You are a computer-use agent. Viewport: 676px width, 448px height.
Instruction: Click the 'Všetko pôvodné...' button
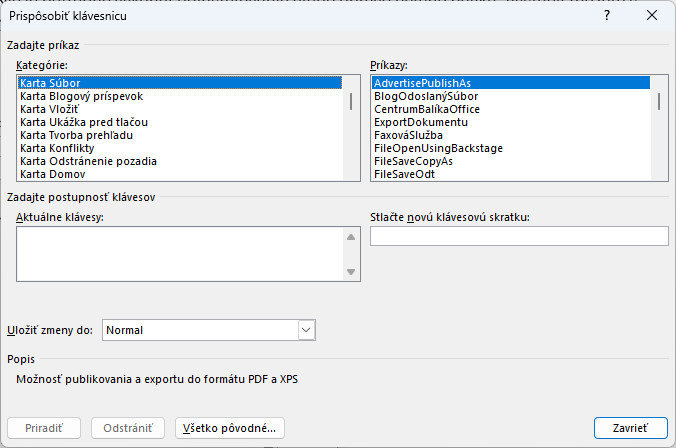click(230, 428)
